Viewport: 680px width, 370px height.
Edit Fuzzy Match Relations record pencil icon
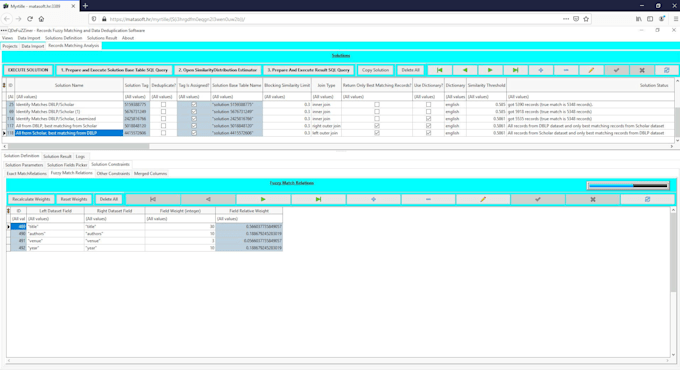pos(483,199)
